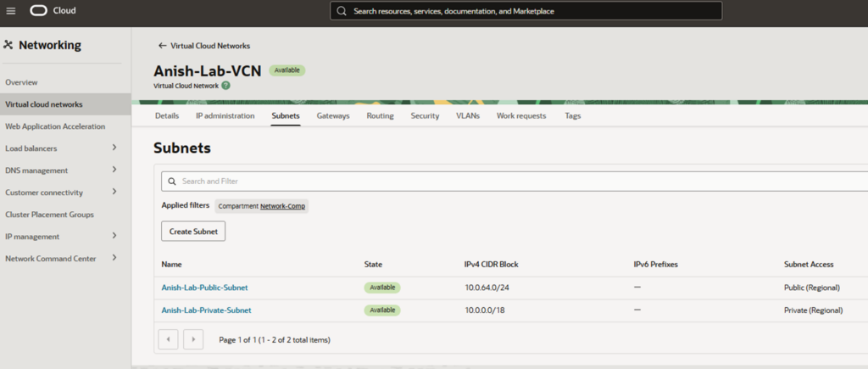
Task: Go back to Virtual Cloud Networks
Action: tap(203, 46)
